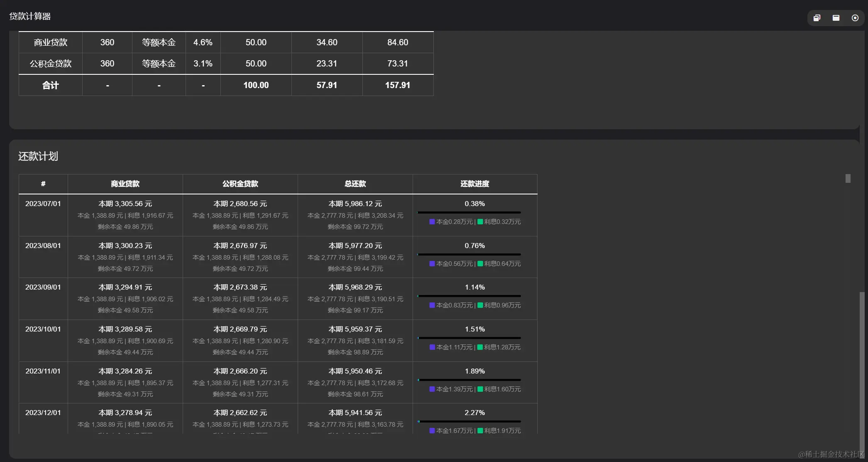Click the 0.38% repayment progress bar
This screenshot has height=462, width=868.
point(469,213)
